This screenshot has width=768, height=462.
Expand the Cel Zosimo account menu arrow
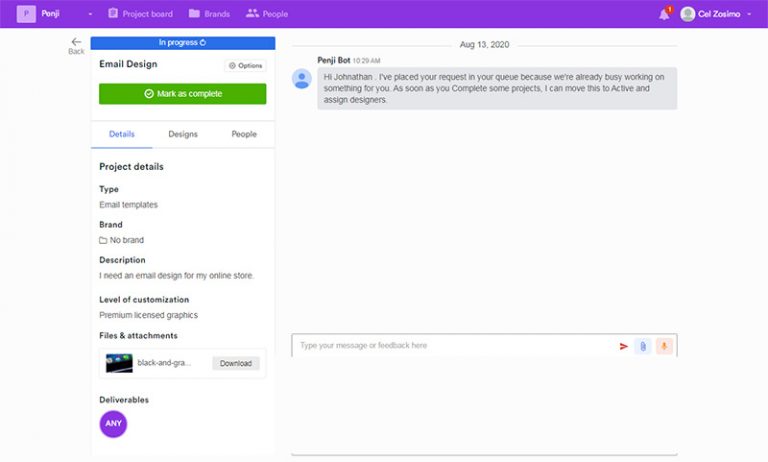click(749, 14)
